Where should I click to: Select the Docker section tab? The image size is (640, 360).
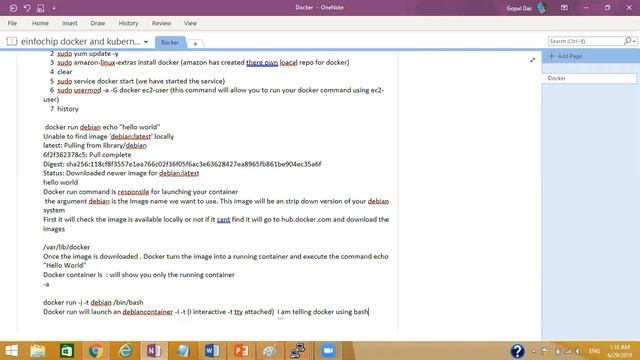point(170,42)
